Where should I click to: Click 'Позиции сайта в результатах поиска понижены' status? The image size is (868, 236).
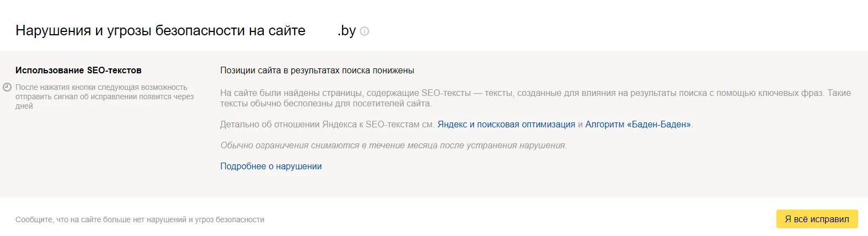317,71
